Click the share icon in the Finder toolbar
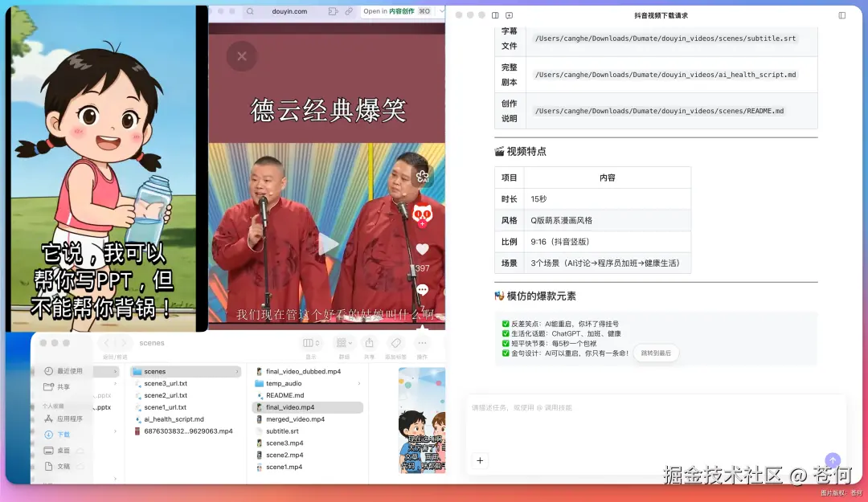Viewport: 868px width, 502px height. click(370, 341)
